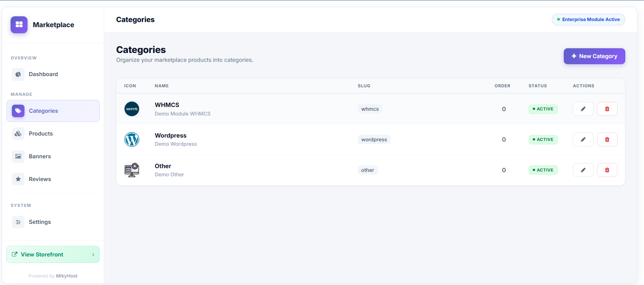Screen dimensions: 644x285
Task: Click the Other category name
Action: coord(163,166)
